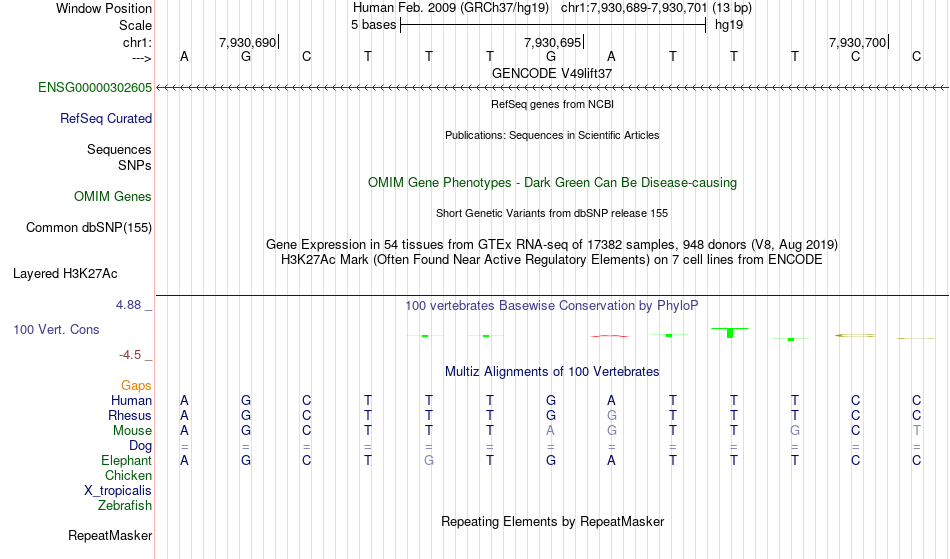
Task: Click the 4.88 PhyloP upper axis value
Action: tap(128, 305)
